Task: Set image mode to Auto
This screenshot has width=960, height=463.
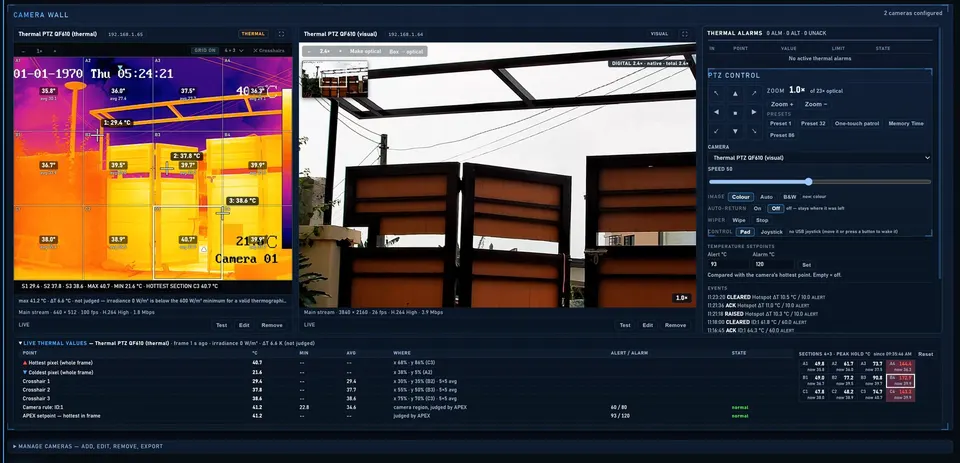Action: pos(766,197)
